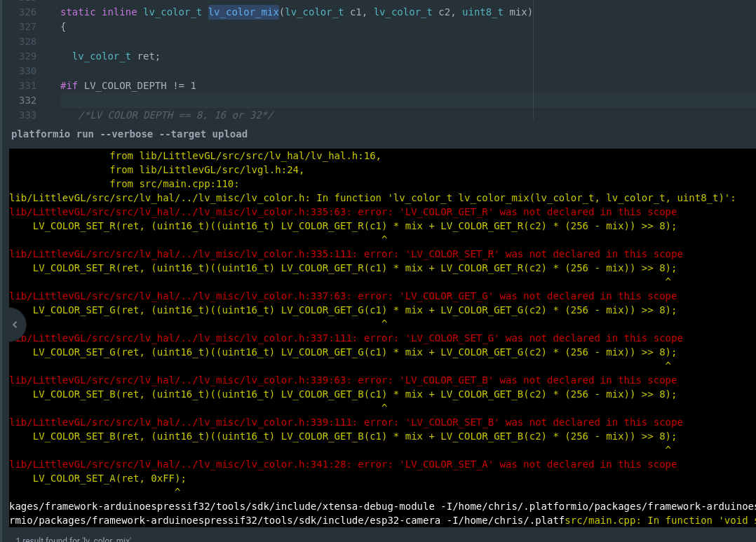The height and width of the screenshot is (542, 756).
Task: Click the 'static' keyword on line 326
Action: (78, 12)
